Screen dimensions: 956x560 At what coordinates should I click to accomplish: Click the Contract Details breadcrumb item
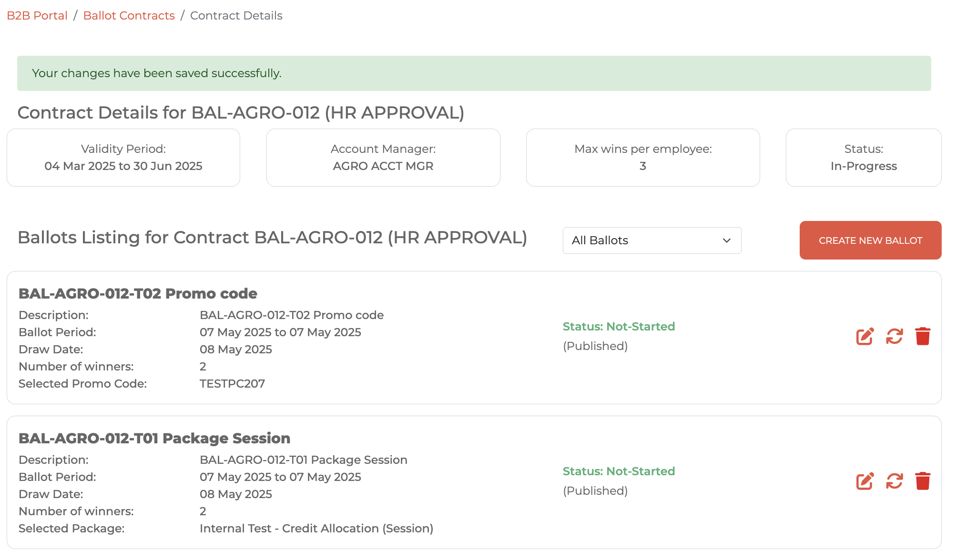pyautogui.click(x=236, y=16)
